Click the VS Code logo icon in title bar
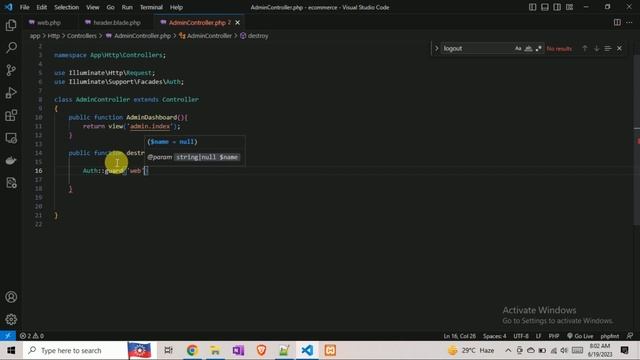The image size is (640, 360). coord(8,7)
